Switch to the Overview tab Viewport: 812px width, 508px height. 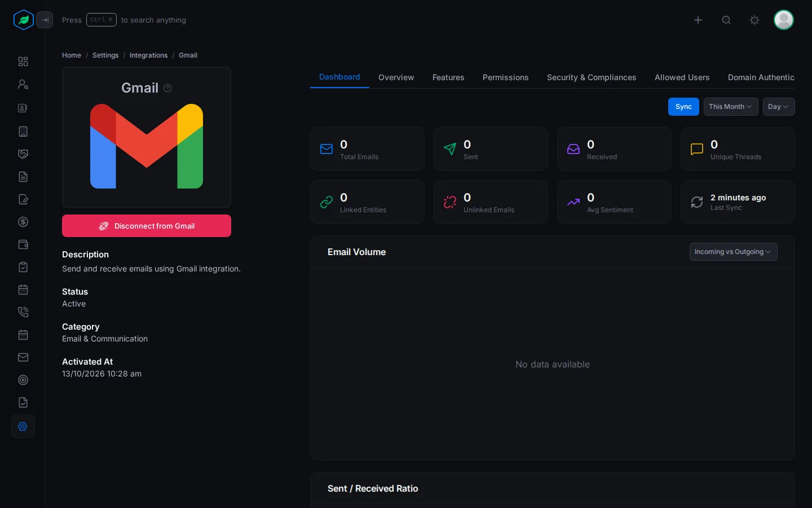click(396, 77)
